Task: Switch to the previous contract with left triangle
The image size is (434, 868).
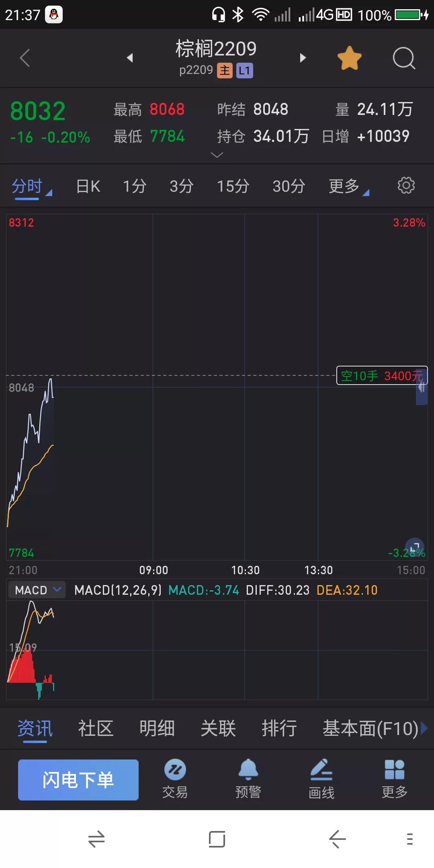Action: pyautogui.click(x=129, y=58)
